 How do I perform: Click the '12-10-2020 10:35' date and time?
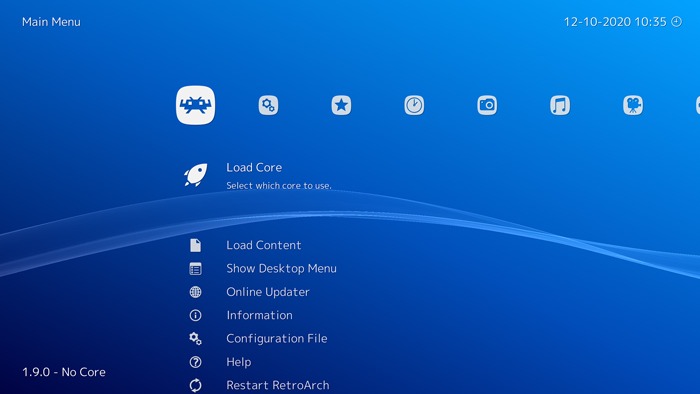click(615, 22)
